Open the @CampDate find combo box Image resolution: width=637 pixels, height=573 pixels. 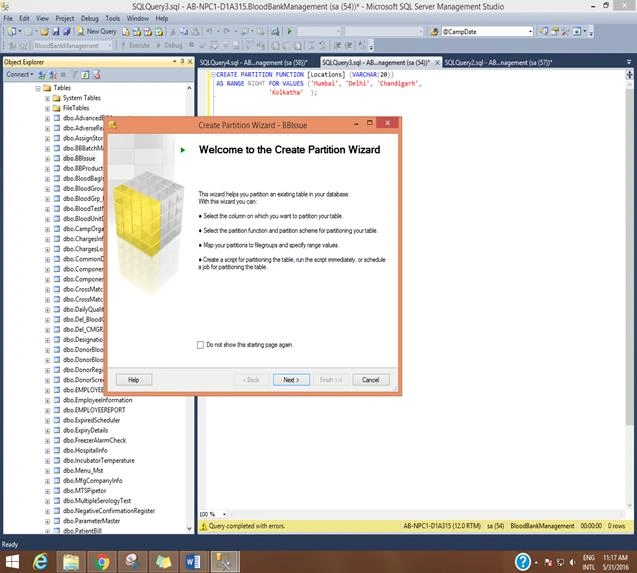[487, 31]
